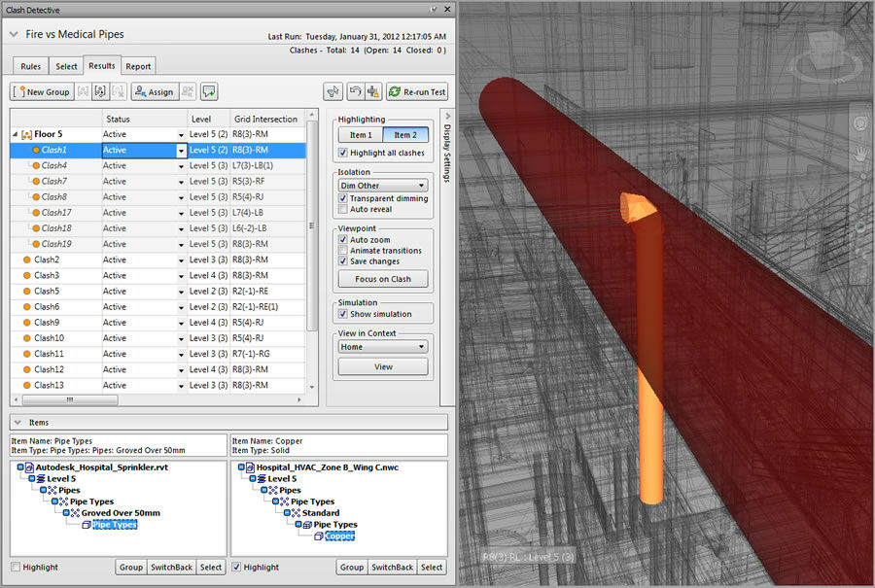Click the New Group button
The image size is (875, 588).
click(x=43, y=92)
